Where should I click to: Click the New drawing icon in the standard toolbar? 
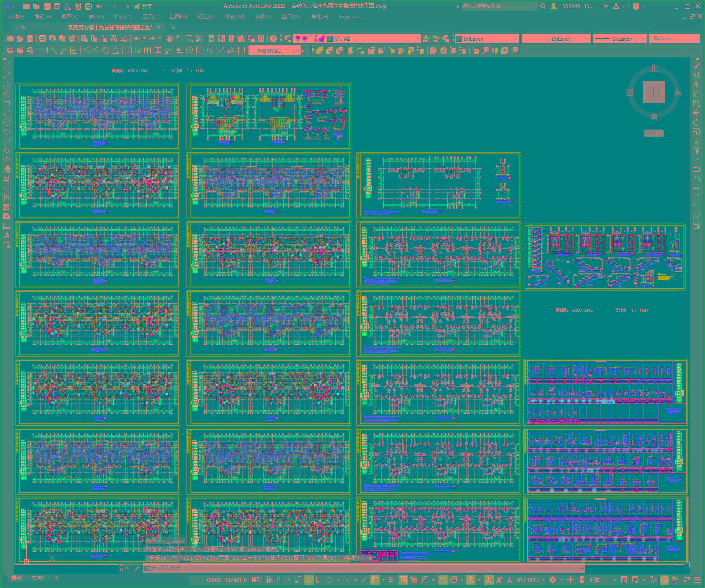point(10,39)
